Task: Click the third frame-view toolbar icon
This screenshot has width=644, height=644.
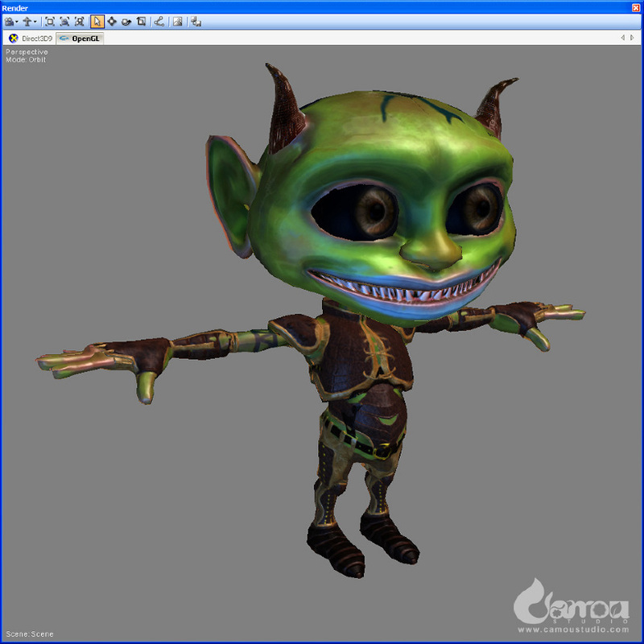Action: tap(79, 22)
